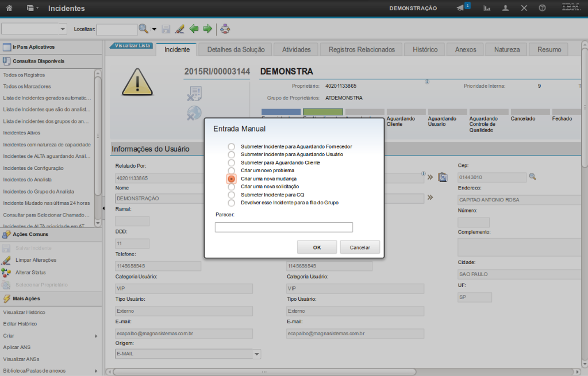Image resolution: width=588 pixels, height=376 pixels.
Task: Select 'Criar um novo problema' radio button
Action: [231, 171]
